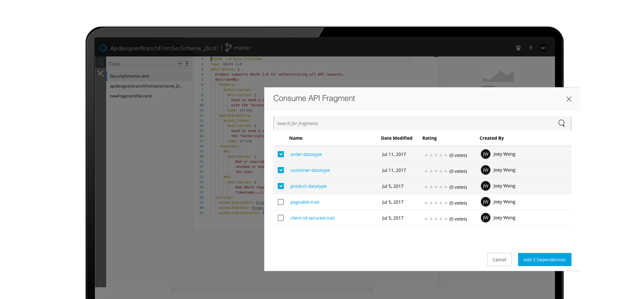Sort by the Rating column header
644x299 pixels.
(x=429, y=138)
